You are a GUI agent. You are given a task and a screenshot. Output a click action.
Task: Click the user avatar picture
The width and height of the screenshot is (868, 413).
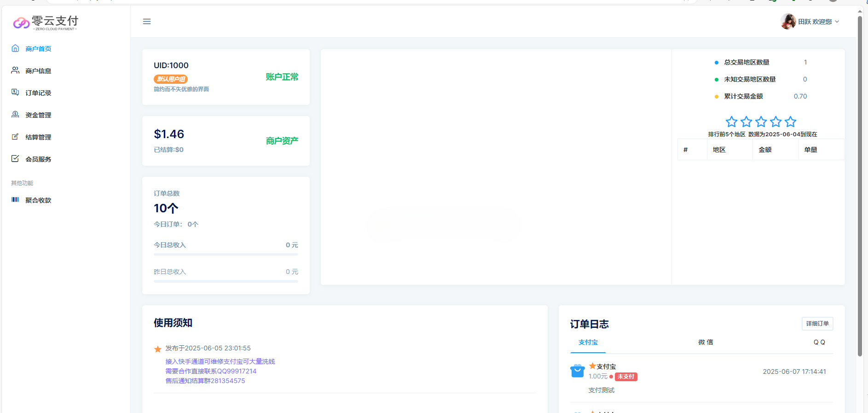click(788, 21)
